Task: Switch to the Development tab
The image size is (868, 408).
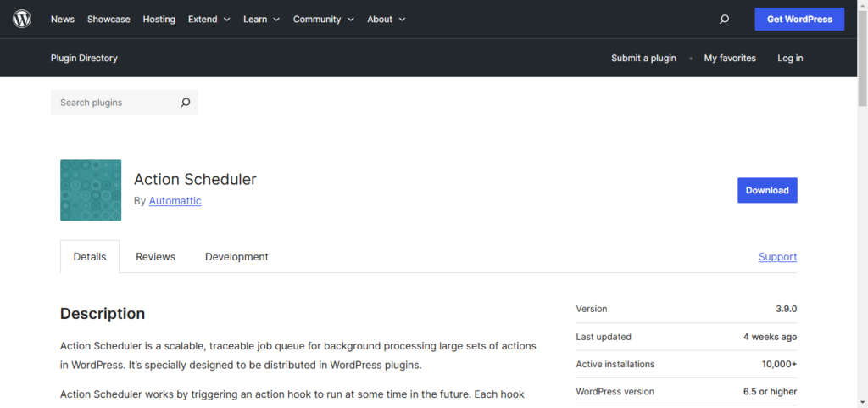Action: coord(236,257)
